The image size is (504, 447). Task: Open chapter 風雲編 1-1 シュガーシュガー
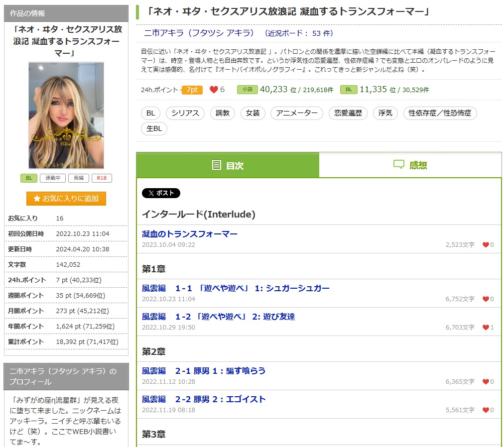pos(236,288)
